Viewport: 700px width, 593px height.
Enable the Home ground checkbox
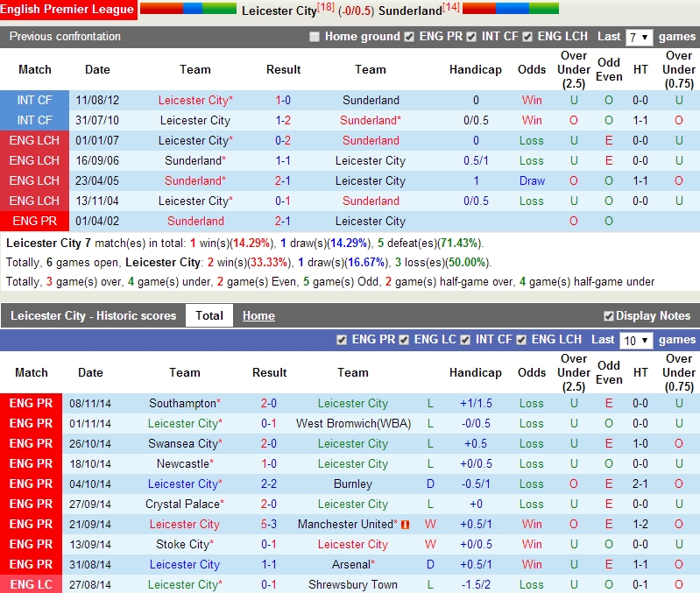click(315, 37)
